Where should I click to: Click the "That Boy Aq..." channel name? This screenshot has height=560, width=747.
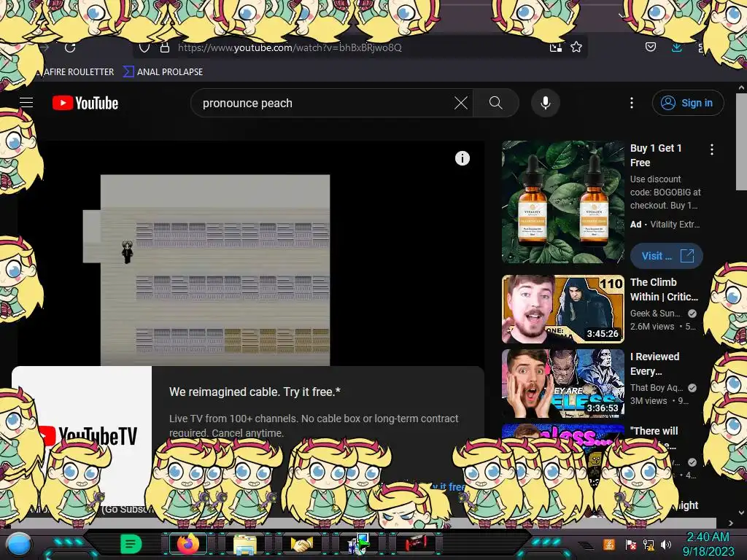(657, 388)
